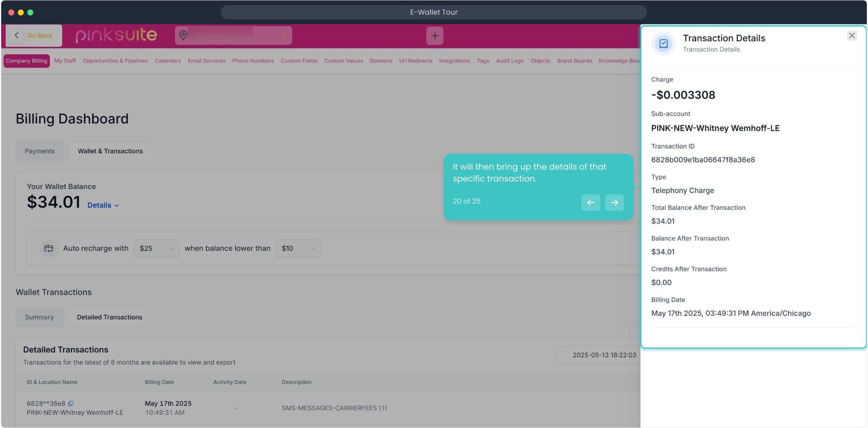Open Domains settings
Image resolution: width=868 pixels, height=428 pixels.
(x=381, y=61)
